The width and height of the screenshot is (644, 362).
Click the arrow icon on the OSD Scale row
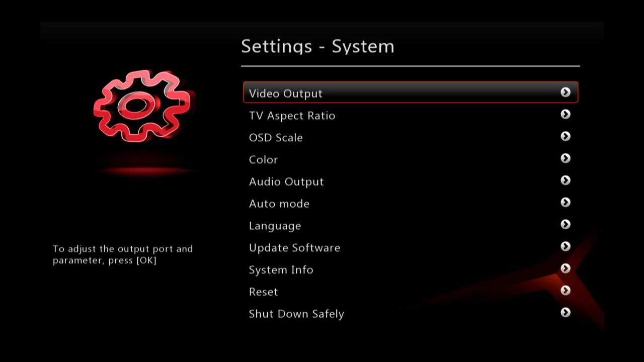(566, 136)
